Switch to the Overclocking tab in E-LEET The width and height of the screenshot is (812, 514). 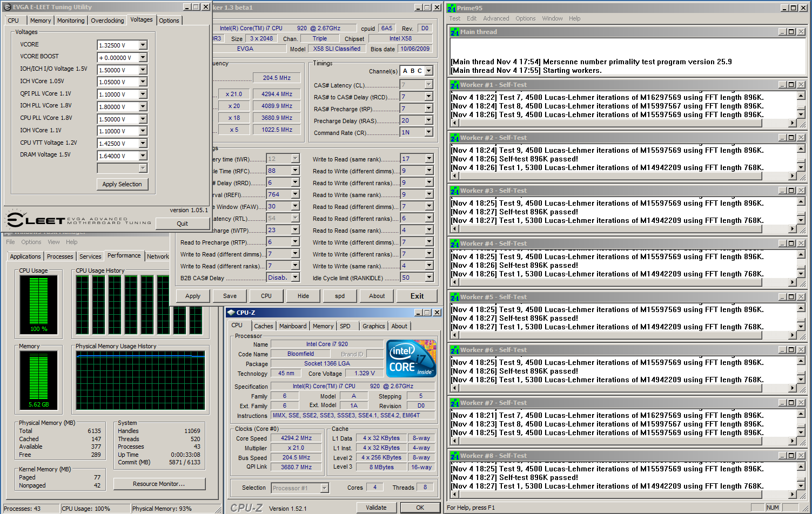point(107,21)
